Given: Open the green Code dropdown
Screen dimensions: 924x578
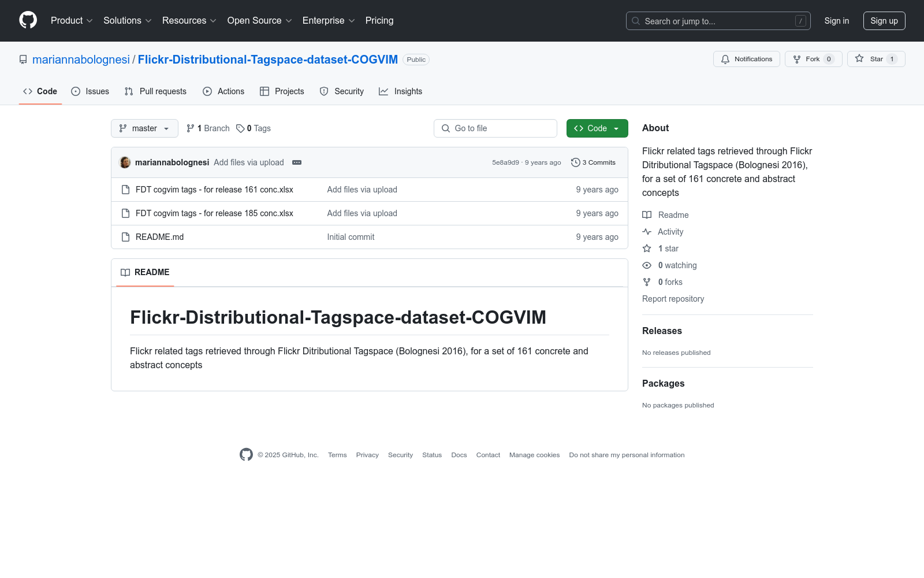Looking at the screenshot, I should [x=597, y=128].
